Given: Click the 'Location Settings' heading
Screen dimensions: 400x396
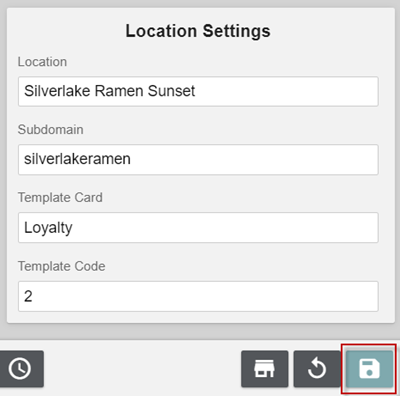Looking at the screenshot, I should pyautogui.click(x=198, y=31).
